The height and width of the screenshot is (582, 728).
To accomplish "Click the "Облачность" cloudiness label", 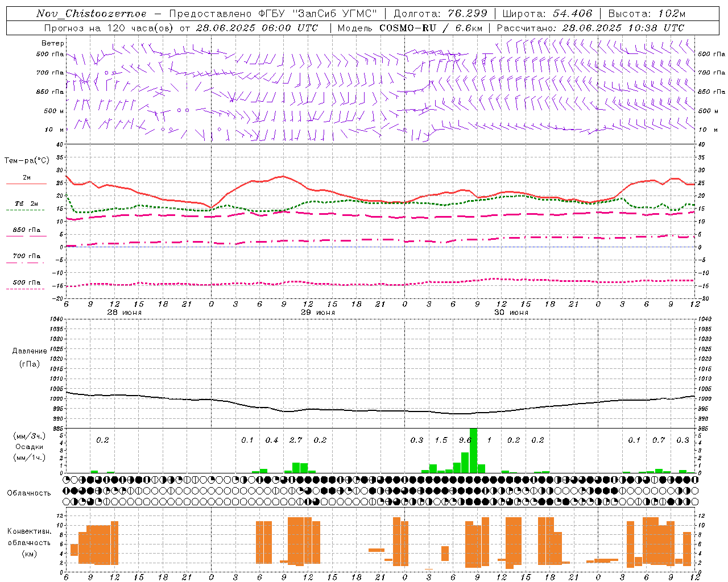I will click(29, 493).
